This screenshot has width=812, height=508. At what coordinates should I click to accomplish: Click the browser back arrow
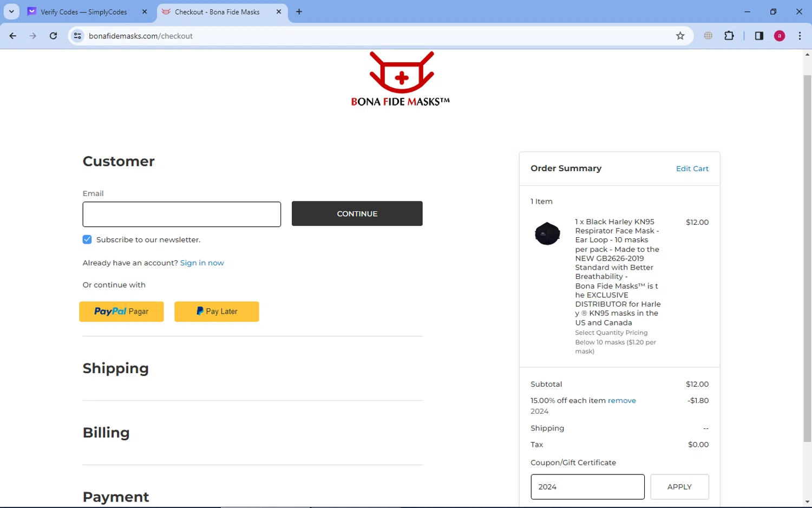[x=13, y=36]
